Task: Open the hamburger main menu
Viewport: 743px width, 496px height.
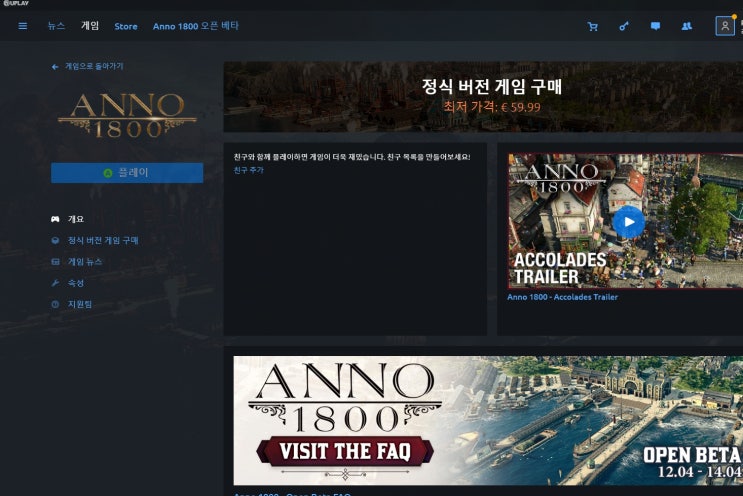Action: pyautogui.click(x=22, y=26)
